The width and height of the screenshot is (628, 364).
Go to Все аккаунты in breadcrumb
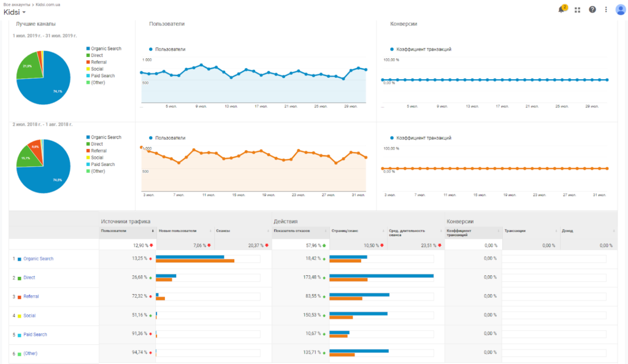17,4
